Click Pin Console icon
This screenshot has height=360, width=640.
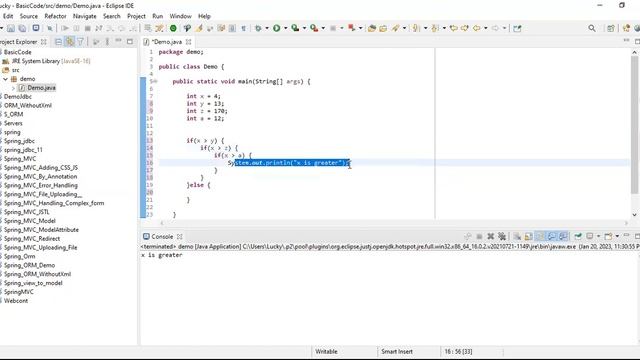point(578,236)
